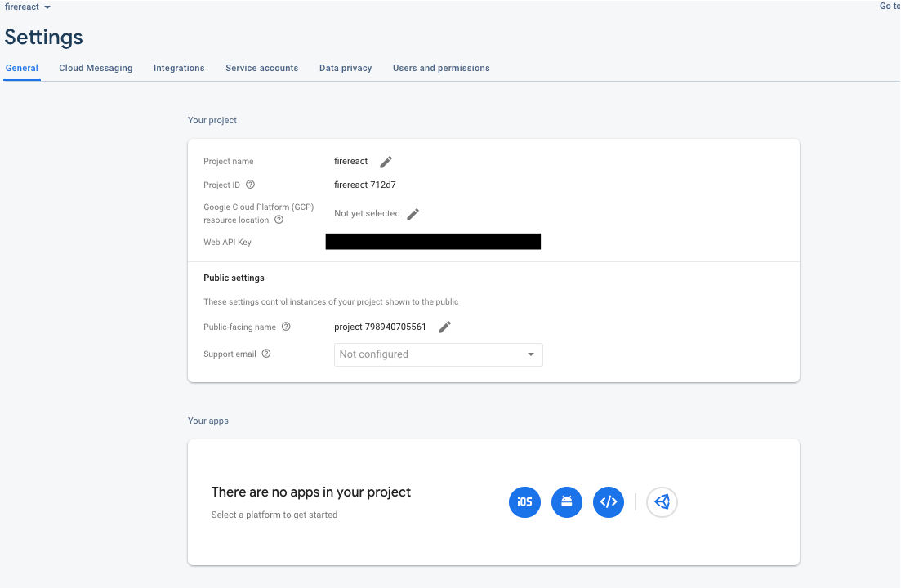Screen dimensions: 901x588
Task: Edit GCP resource location pencil icon
Action: [413, 214]
